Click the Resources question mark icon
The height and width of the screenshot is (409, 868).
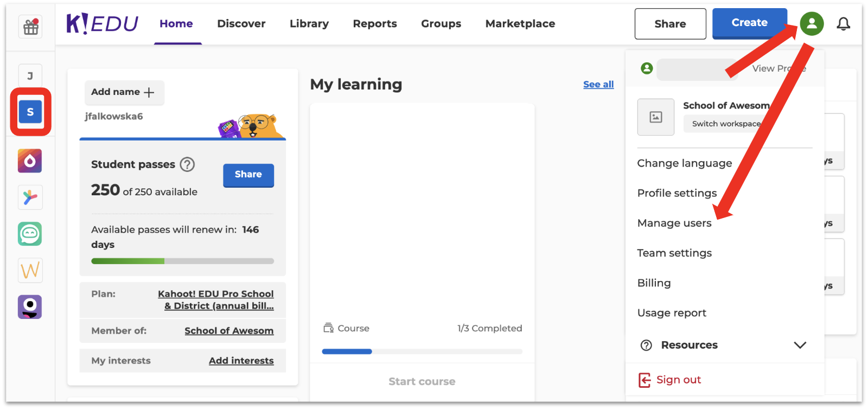point(646,346)
